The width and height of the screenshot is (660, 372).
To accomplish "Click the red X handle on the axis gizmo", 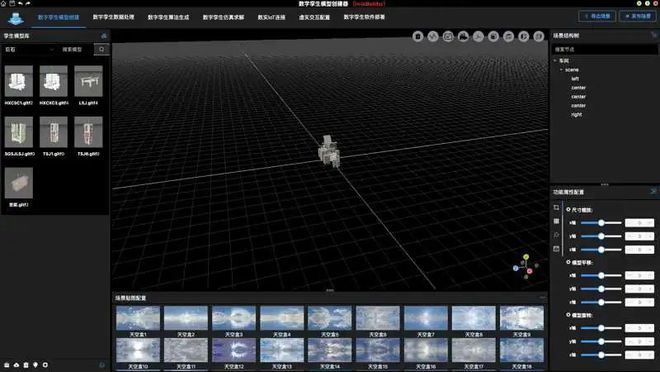I will pyautogui.click(x=530, y=271).
